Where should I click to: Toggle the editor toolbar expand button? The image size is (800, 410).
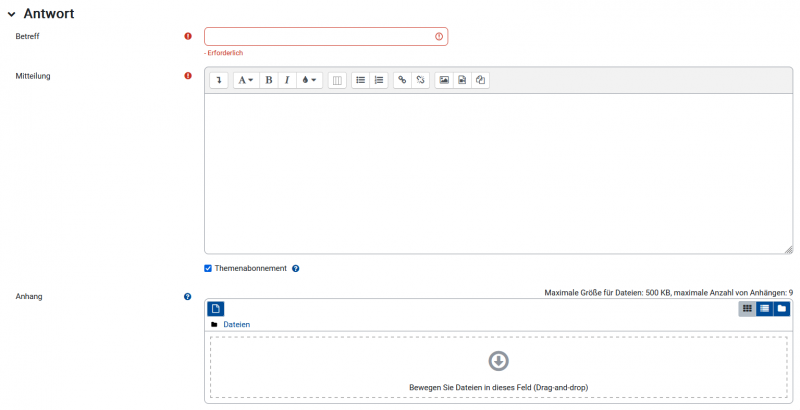point(218,80)
